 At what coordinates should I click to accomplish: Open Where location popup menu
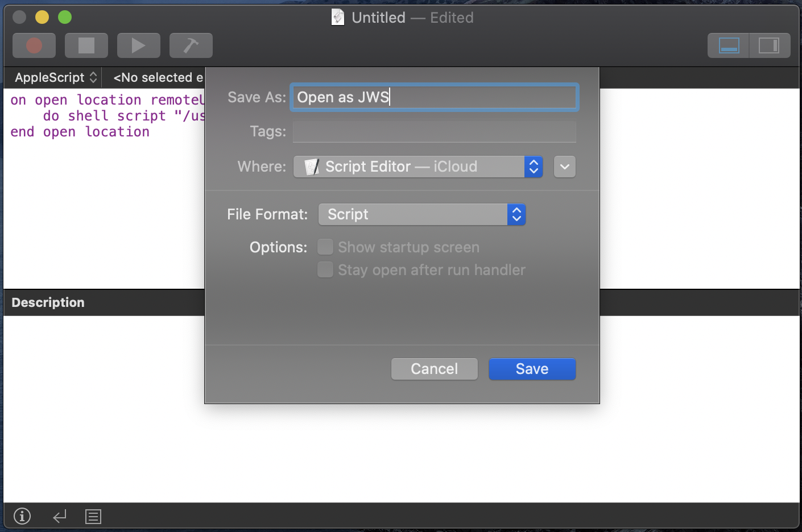417,167
